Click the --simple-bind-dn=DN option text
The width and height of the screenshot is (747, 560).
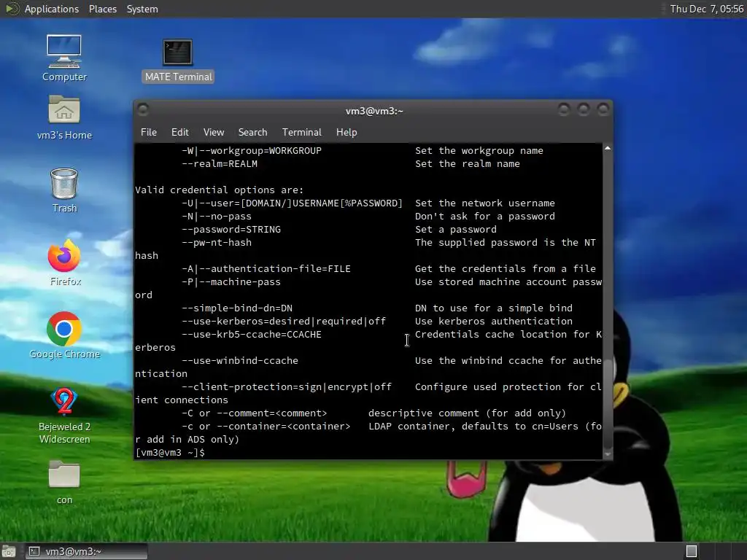click(237, 308)
